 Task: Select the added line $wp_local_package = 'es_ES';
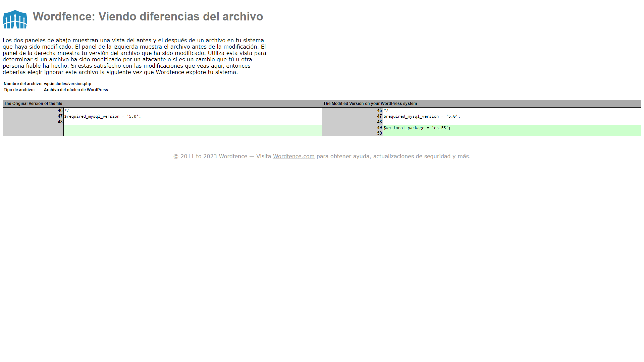pos(417,128)
